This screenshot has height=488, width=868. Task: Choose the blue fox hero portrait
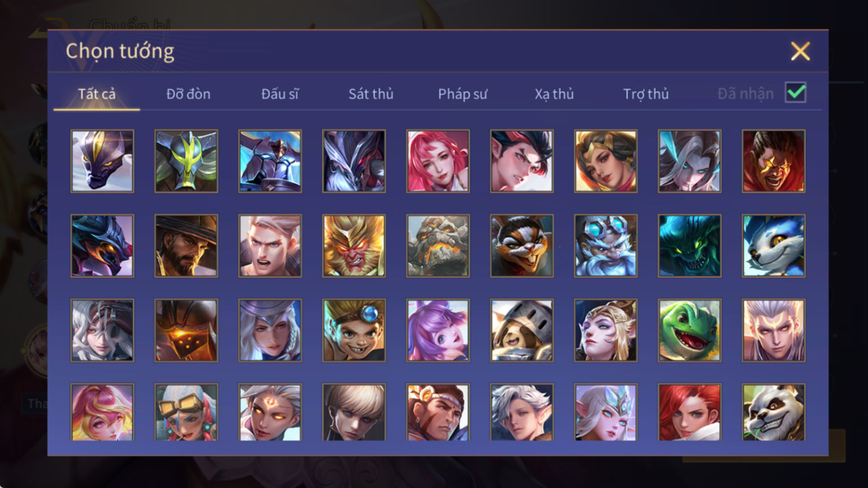[774, 246]
